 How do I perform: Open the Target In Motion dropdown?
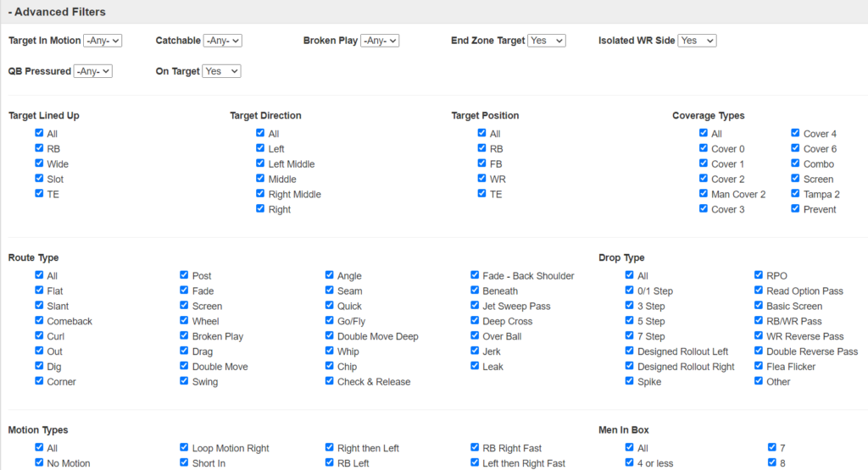tap(103, 41)
